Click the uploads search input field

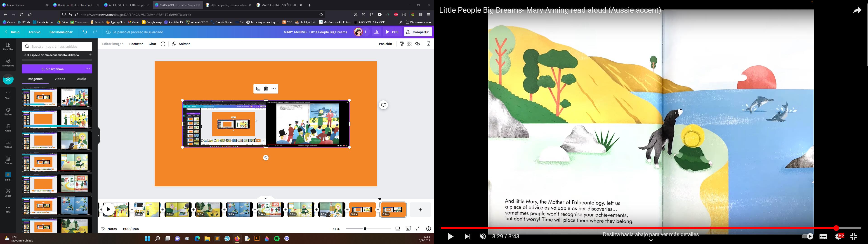(x=57, y=47)
